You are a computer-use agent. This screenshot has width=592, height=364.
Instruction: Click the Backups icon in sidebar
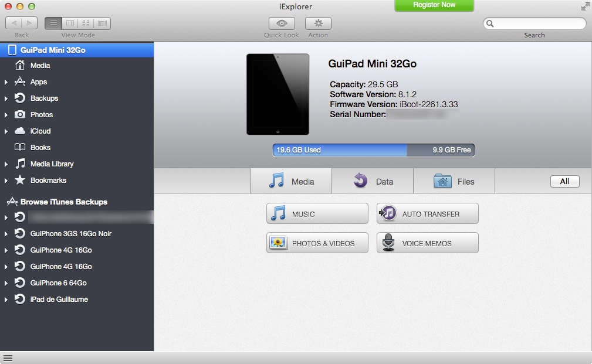point(19,98)
